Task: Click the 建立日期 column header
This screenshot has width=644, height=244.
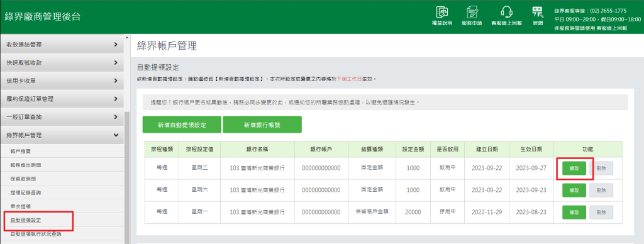Action: [487, 150]
